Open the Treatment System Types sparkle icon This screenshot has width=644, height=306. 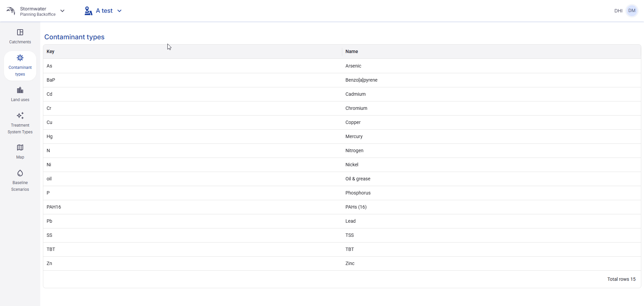20,116
